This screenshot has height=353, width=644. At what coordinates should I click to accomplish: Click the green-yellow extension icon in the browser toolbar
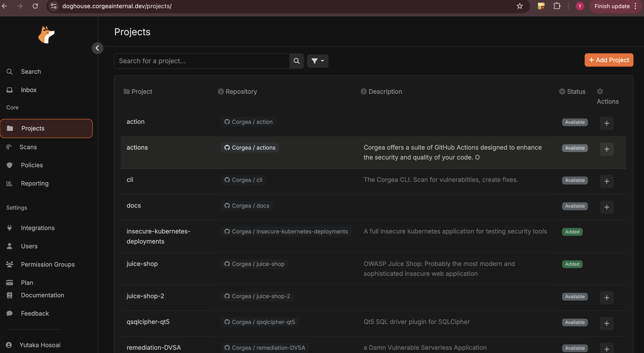click(x=541, y=6)
